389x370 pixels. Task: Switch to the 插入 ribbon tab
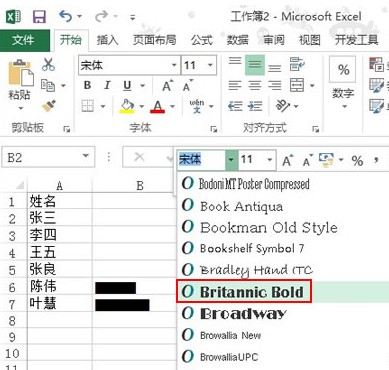click(x=107, y=40)
